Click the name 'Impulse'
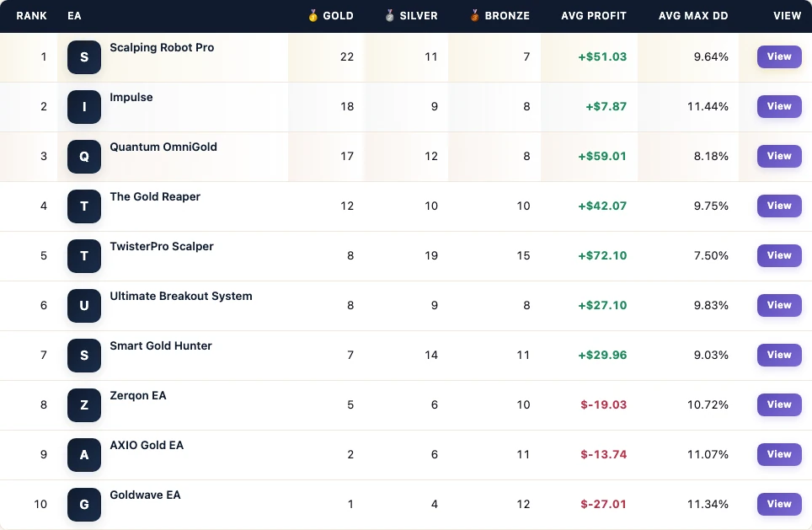The height and width of the screenshot is (530, 812). point(131,98)
